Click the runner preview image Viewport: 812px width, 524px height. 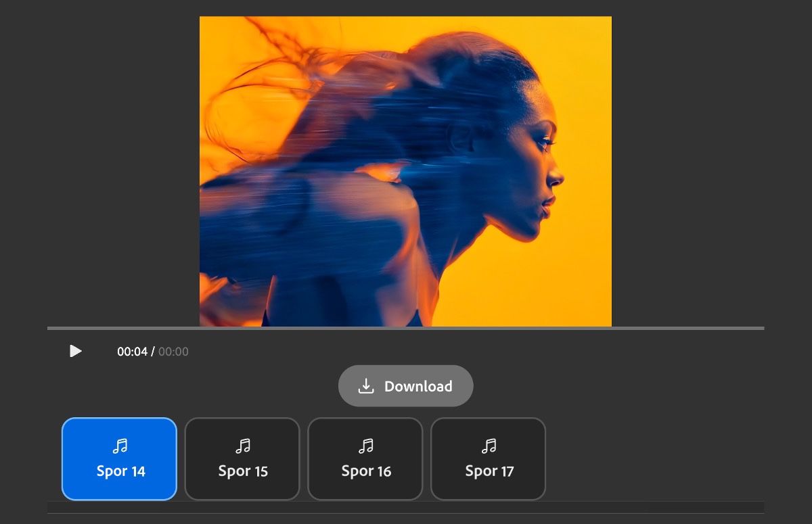(x=405, y=169)
